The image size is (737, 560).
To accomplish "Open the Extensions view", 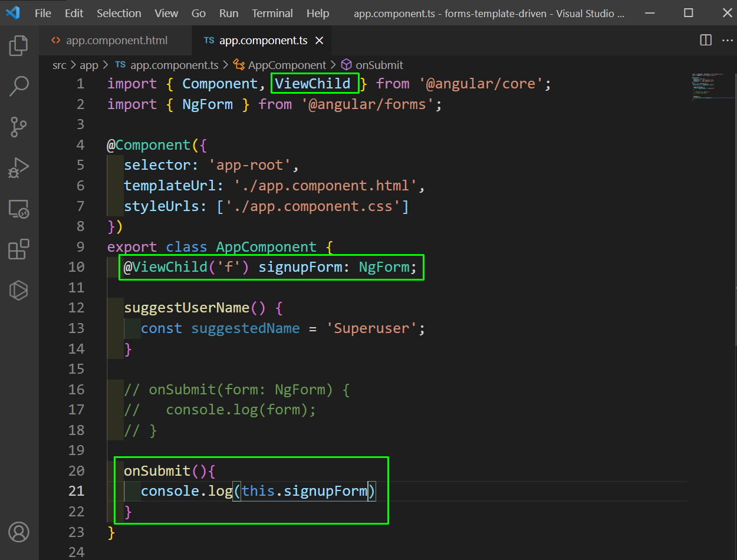I will click(19, 249).
